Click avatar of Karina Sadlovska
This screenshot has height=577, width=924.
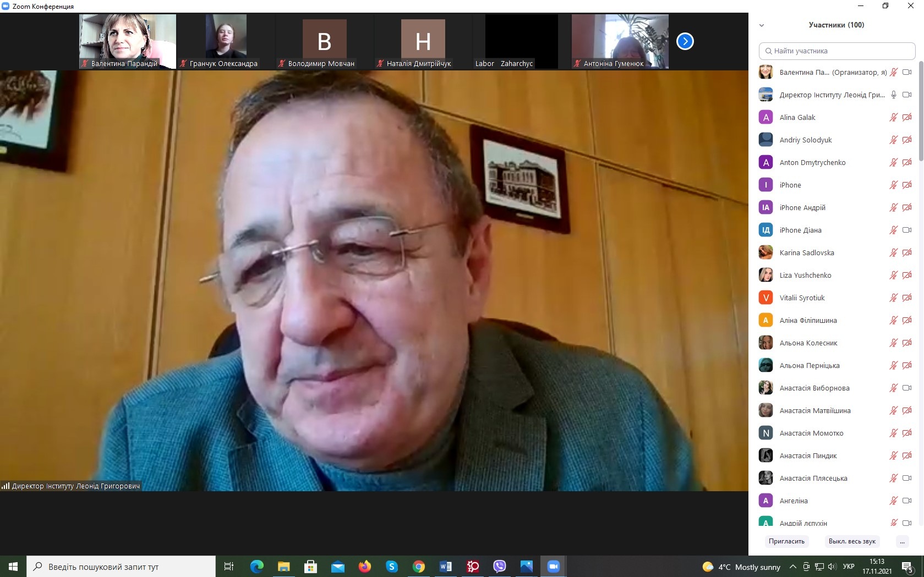pyautogui.click(x=766, y=252)
